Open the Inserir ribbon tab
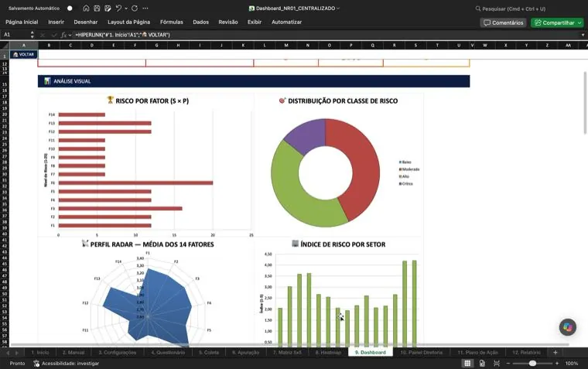This screenshot has width=588, height=369. (x=56, y=22)
